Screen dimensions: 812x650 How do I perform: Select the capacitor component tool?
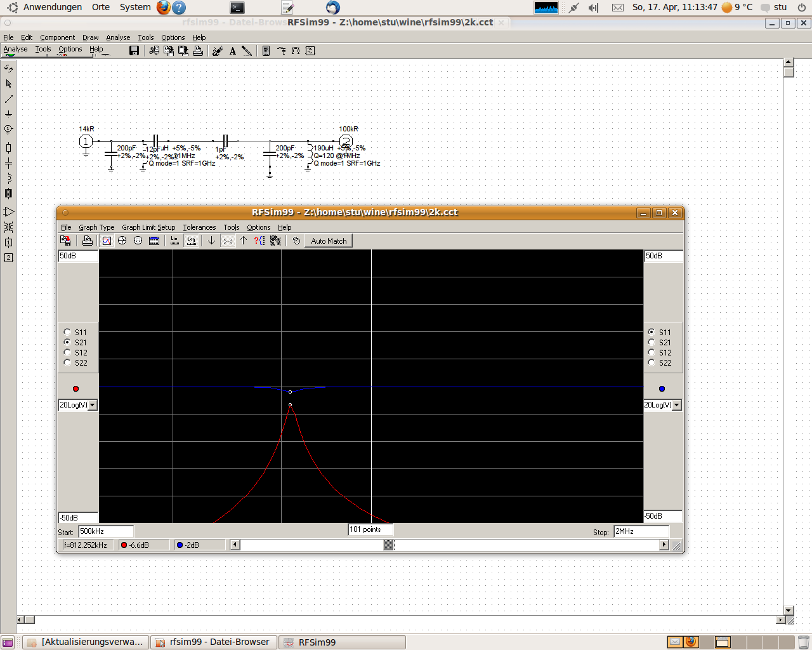pos(8,163)
